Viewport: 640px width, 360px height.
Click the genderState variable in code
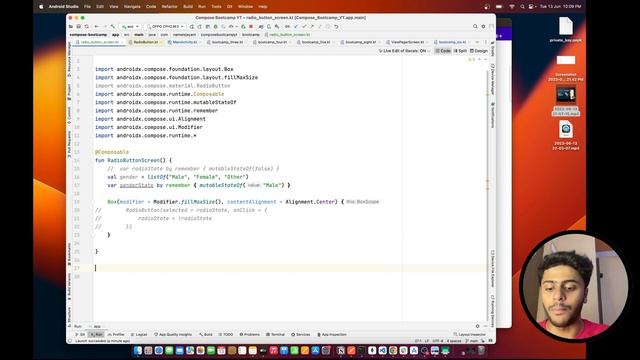tap(136, 185)
